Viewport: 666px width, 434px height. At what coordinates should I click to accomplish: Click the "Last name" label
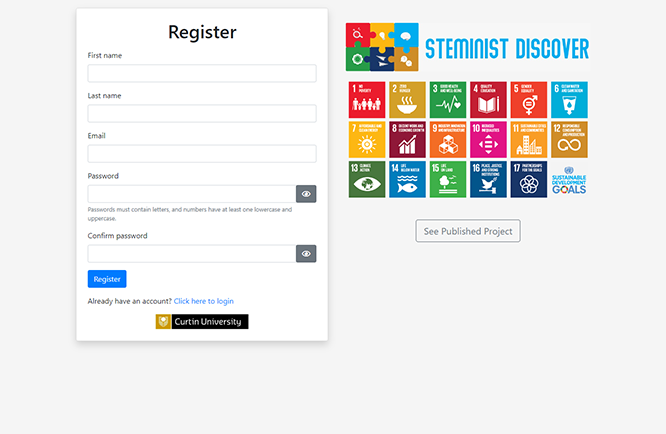(x=104, y=96)
